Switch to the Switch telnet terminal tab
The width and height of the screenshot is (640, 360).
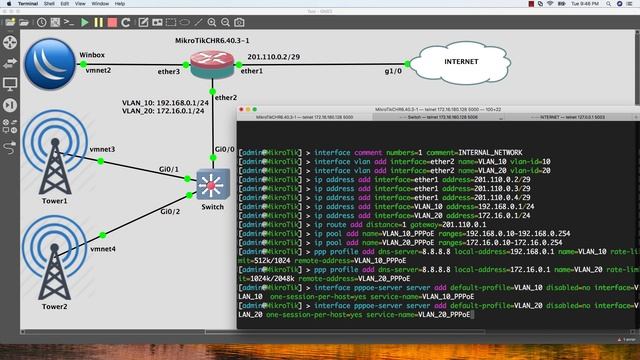pos(438,117)
